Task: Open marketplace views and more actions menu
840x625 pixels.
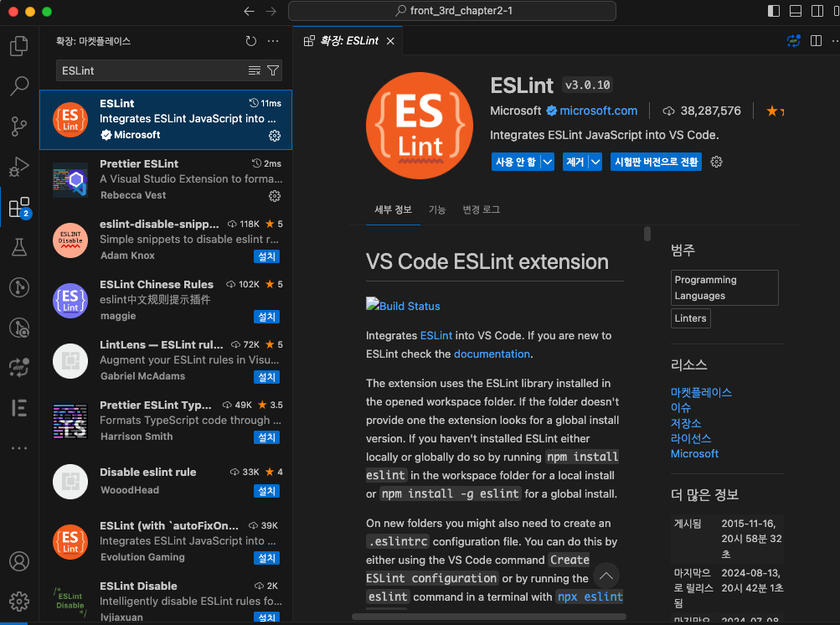Action: tap(273, 41)
